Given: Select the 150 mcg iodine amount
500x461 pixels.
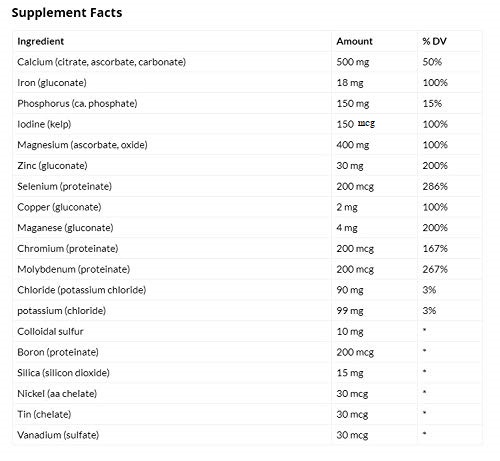Looking at the screenshot, I should click(x=356, y=124).
